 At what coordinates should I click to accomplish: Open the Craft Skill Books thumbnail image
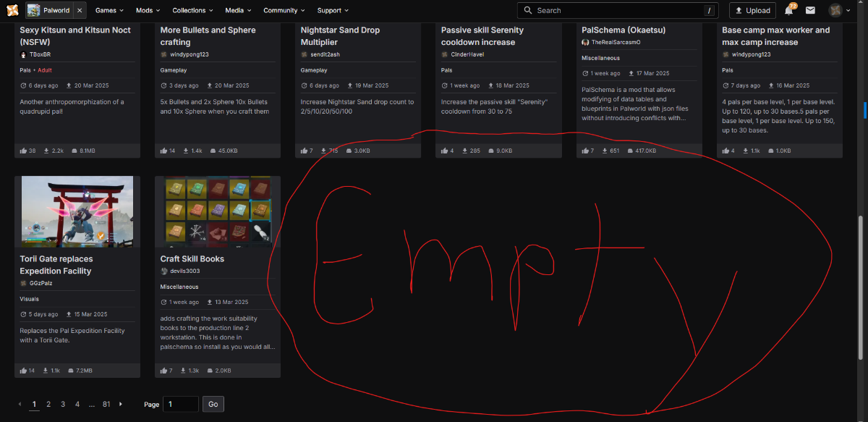point(218,211)
